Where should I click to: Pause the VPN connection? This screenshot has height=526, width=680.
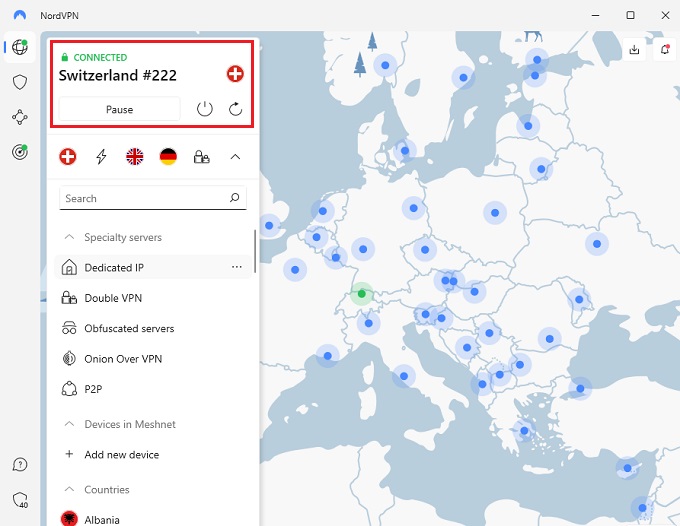(x=119, y=109)
